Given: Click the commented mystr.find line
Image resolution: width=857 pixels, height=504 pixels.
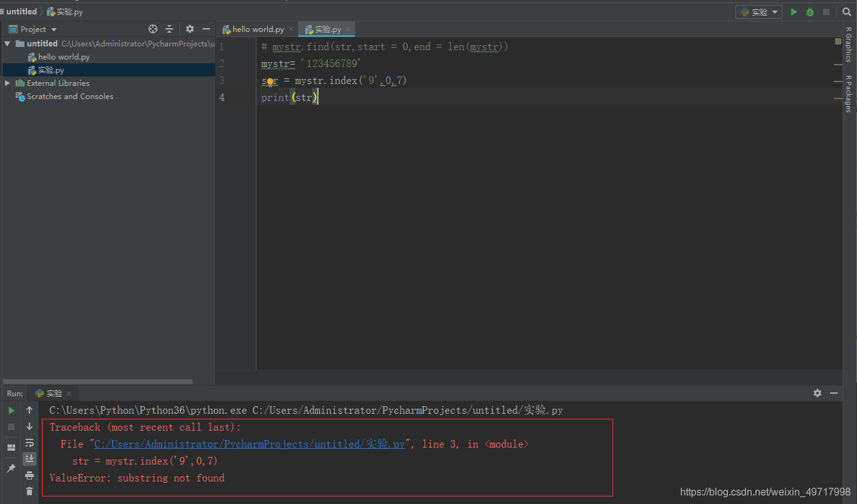Looking at the screenshot, I should [385, 46].
